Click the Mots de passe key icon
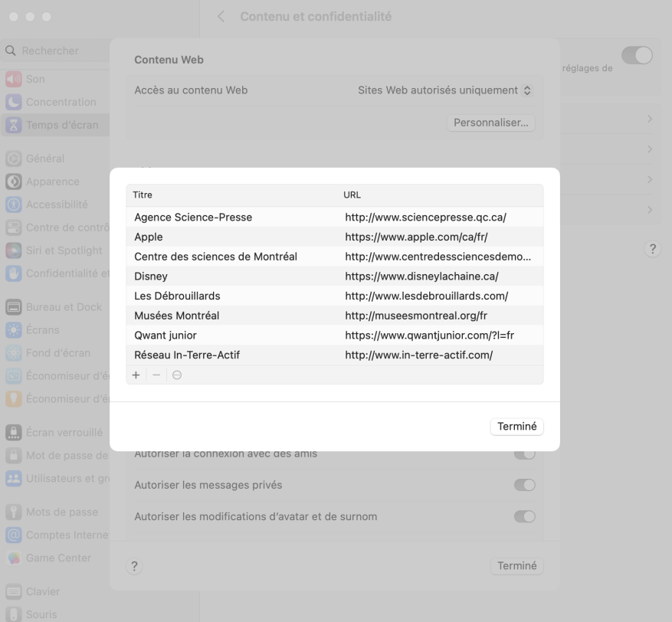672x622 pixels. click(x=14, y=512)
